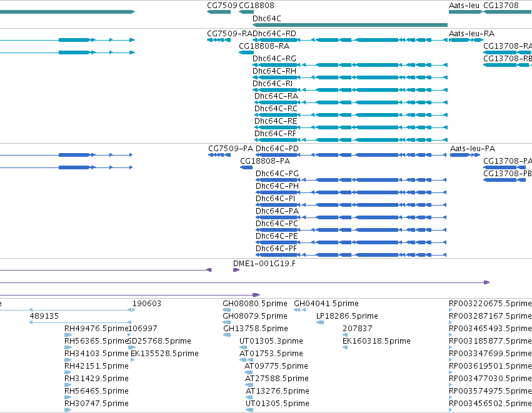Select the Dhc64C-RD transcript label

click(274, 34)
